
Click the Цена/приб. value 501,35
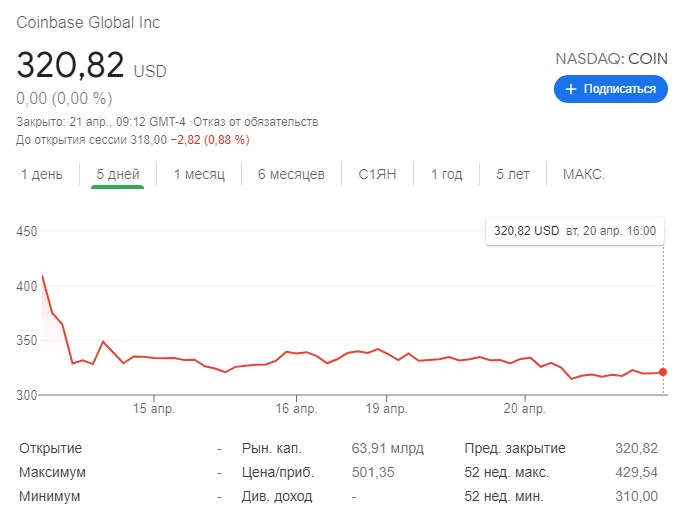(x=373, y=472)
